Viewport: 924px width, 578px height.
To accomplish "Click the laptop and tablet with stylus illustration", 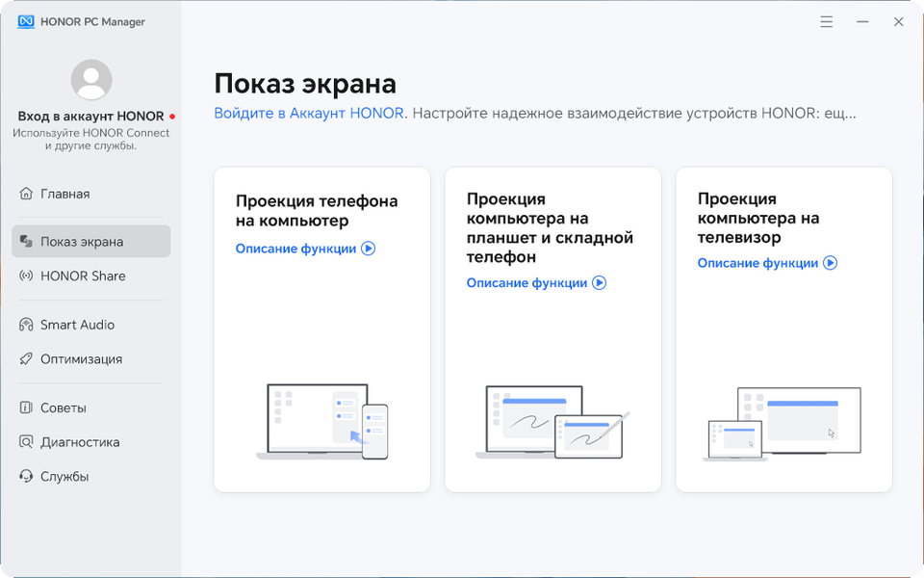I will click(x=552, y=422).
